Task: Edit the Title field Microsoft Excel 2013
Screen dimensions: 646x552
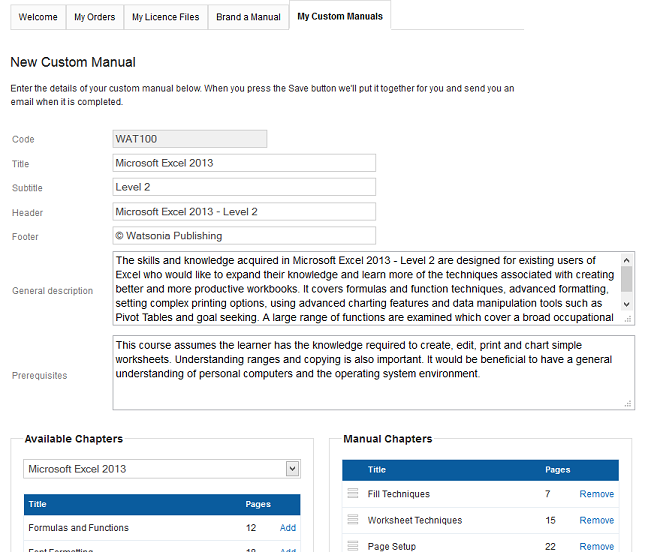Action: tap(244, 163)
